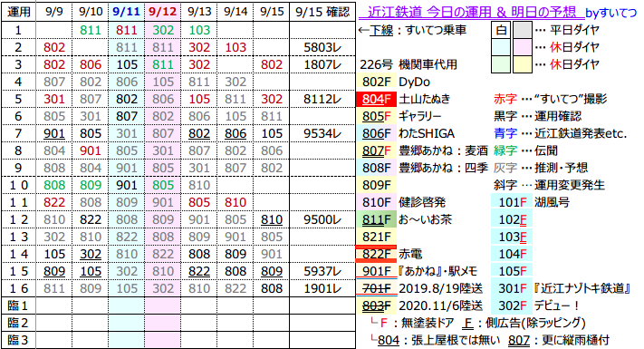Viewport: 644px width, 349px height.
Task: Click the 9500レ confirmation cell
Action: pos(322,219)
